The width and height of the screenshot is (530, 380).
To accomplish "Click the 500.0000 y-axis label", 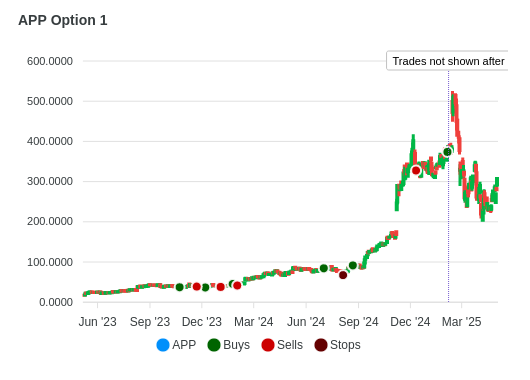I will [x=50, y=101].
